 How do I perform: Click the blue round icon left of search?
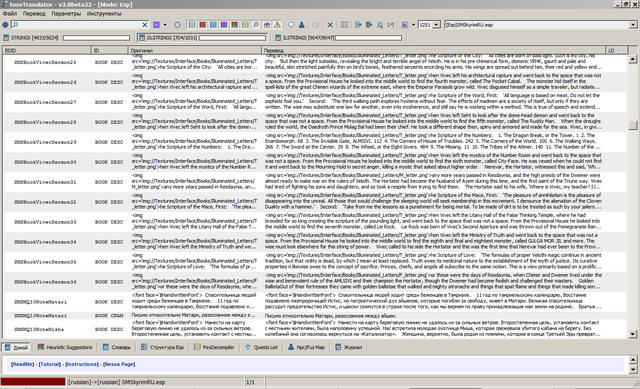(5, 25)
